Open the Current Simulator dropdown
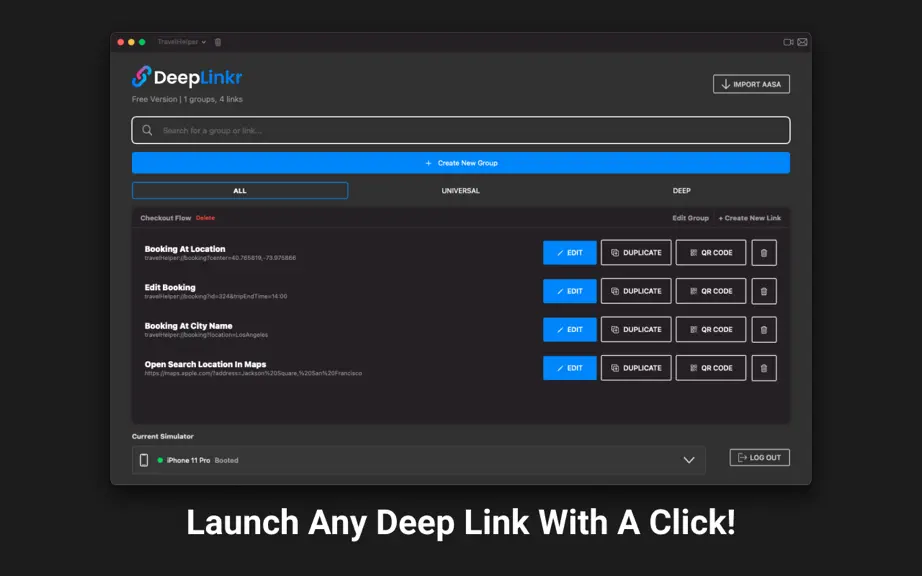The image size is (922, 576). click(x=419, y=460)
